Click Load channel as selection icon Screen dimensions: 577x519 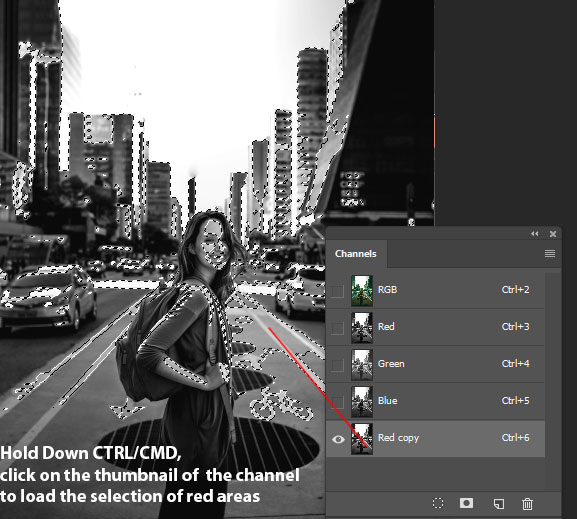click(x=438, y=503)
